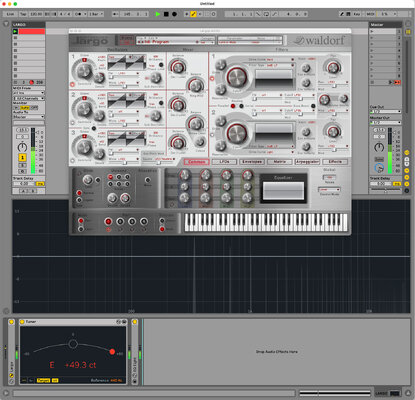Click the red Tuner pitch indicator dot

[x=112, y=352]
